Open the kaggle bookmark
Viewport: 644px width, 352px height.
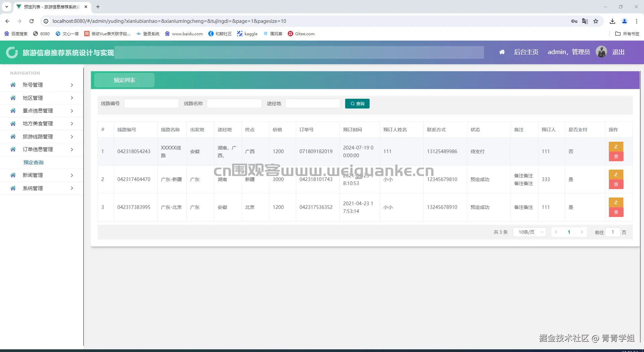pyautogui.click(x=247, y=34)
